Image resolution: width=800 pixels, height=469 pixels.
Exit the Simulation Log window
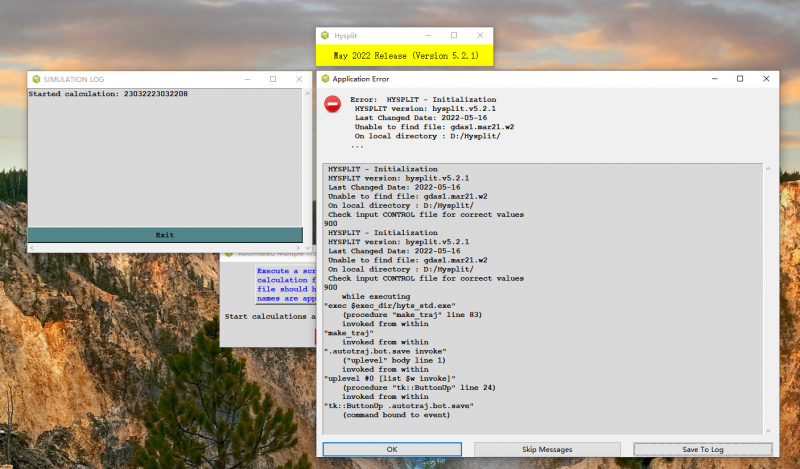click(x=164, y=235)
